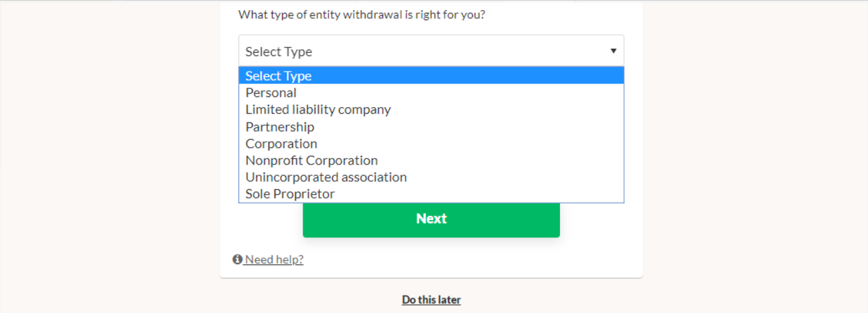This screenshot has width=868, height=313.
Task: Select Sole Proprietor option
Action: tap(290, 194)
